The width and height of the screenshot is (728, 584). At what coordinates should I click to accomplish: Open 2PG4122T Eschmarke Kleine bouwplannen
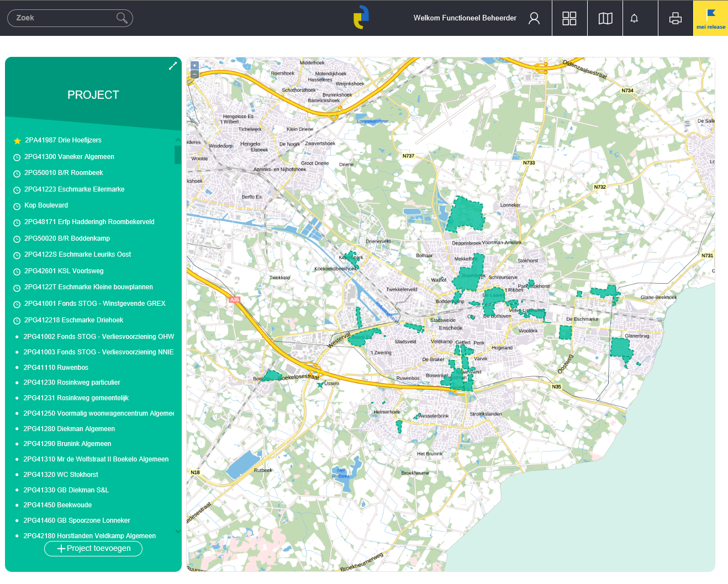point(88,287)
